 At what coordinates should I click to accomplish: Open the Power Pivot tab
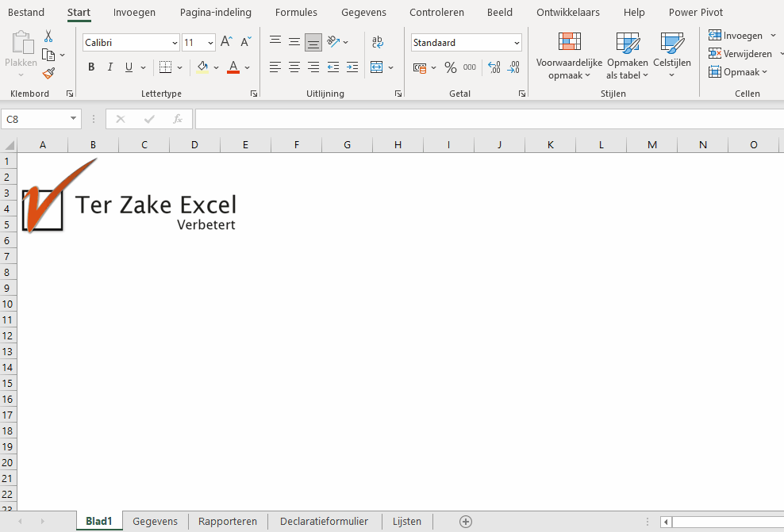point(695,12)
